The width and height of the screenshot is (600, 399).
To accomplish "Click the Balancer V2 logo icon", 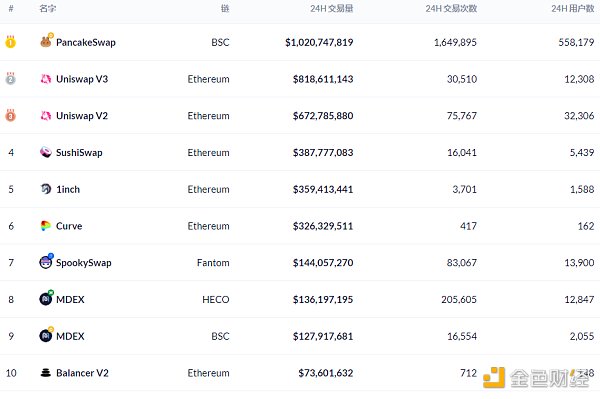I will [46, 373].
